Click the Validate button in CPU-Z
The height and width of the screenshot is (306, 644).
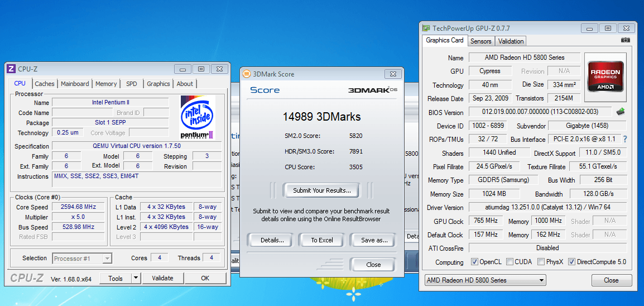coord(162,278)
